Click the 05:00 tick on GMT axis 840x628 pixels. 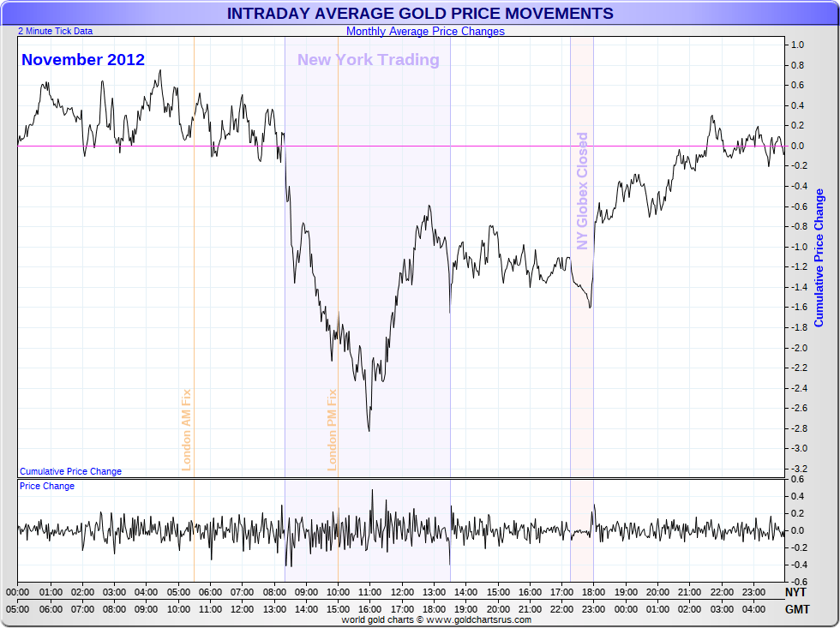click(x=18, y=609)
